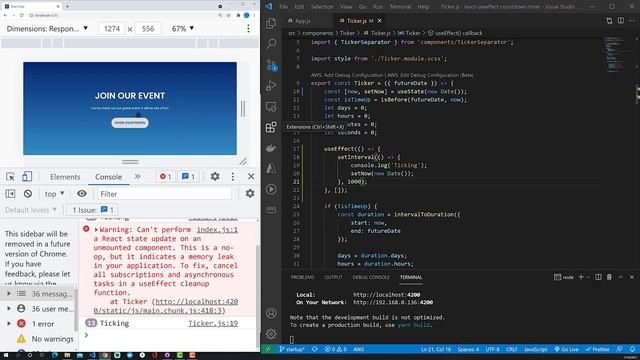640x360 pixels.
Task: Open Docker view in activity bar
Action: [271, 148]
